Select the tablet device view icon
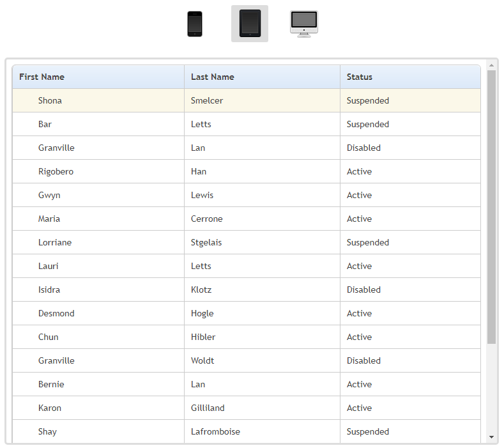The image size is (504, 448). pyautogui.click(x=250, y=24)
